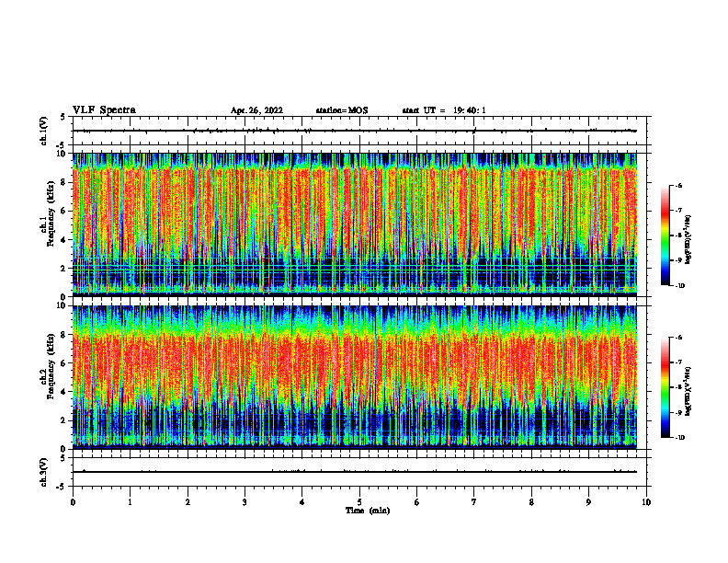Click time axis tick label "0"
Image resolution: width=728 pixels, height=563 pixels.
pos(73,502)
